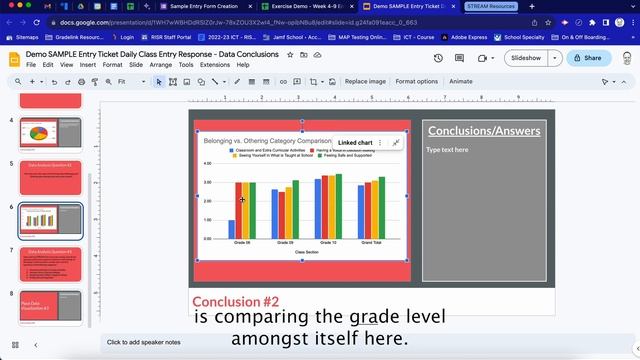This screenshot has width=640, height=360.
Task: Open the Gradelink Resources bookmark folder
Action: 74,37
